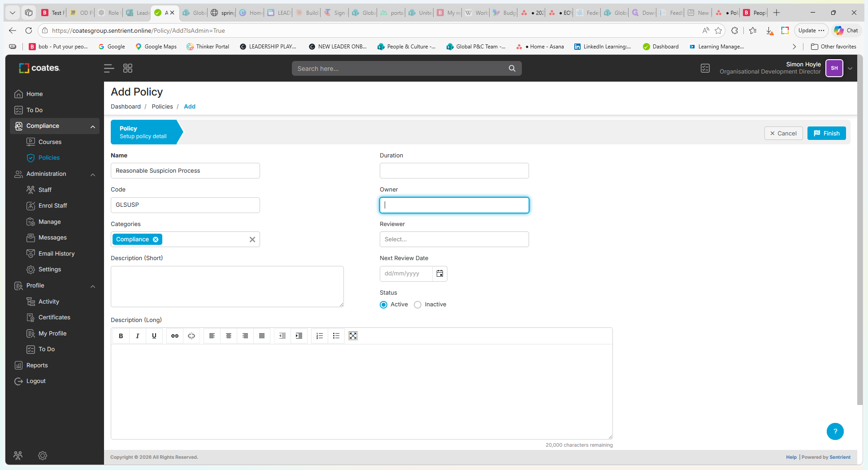
Task: Open Email History in the sidebar
Action: click(56, 254)
